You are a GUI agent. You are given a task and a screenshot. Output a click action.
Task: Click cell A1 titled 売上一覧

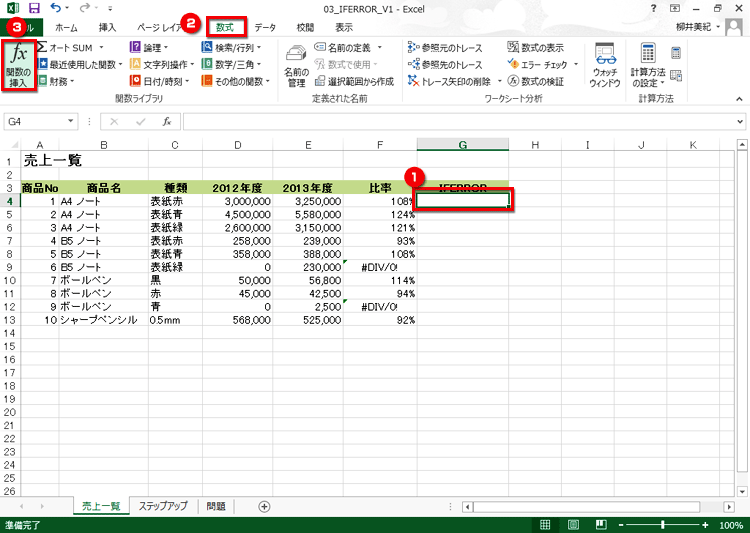click(x=40, y=160)
